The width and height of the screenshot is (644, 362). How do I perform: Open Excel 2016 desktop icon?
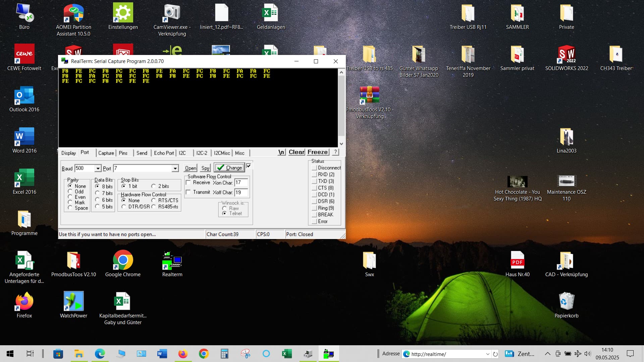(24, 181)
